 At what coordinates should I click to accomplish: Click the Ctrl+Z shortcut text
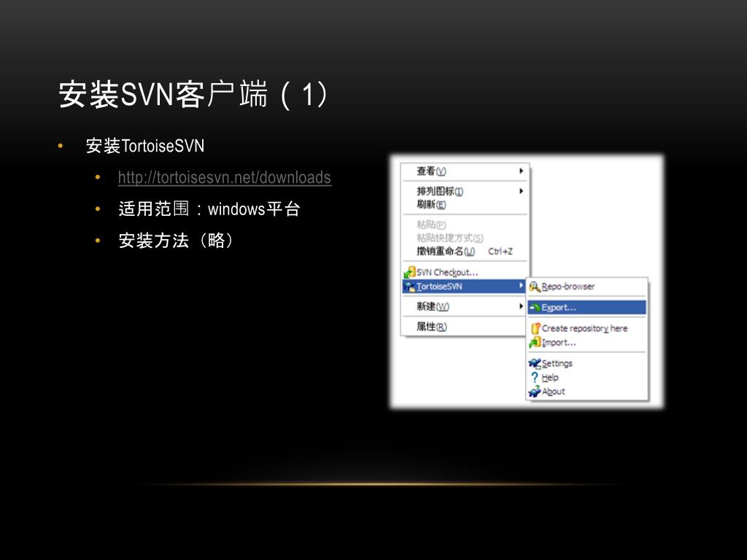500,252
